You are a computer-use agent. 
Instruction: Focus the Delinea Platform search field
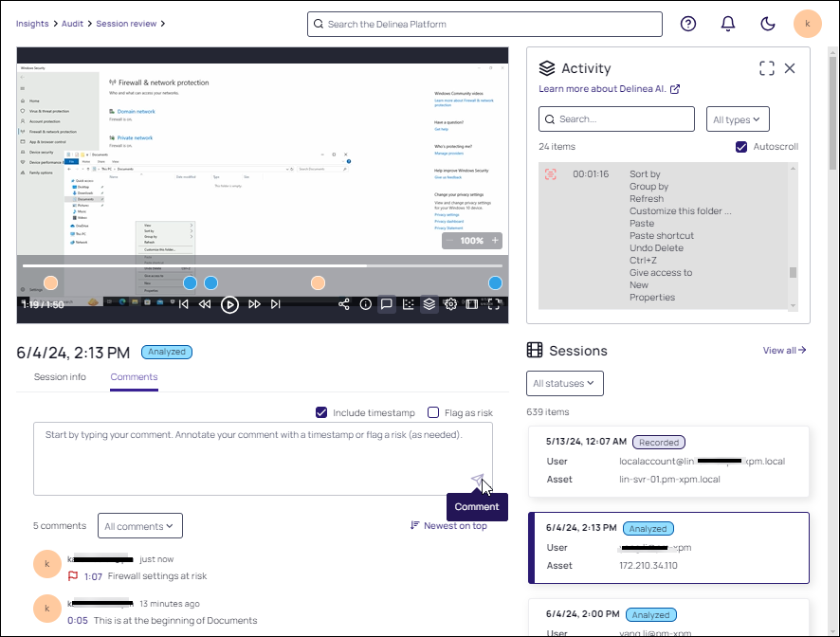(x=484, y=24)
